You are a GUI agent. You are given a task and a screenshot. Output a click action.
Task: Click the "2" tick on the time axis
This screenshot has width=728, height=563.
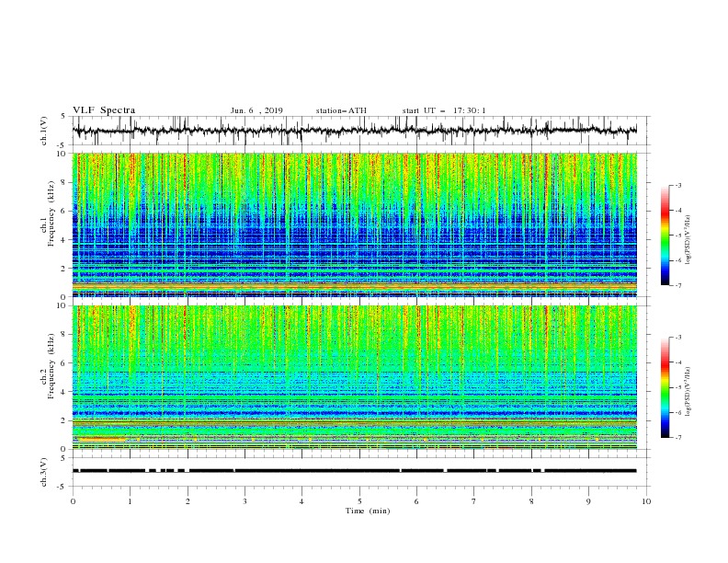(188, 501)
